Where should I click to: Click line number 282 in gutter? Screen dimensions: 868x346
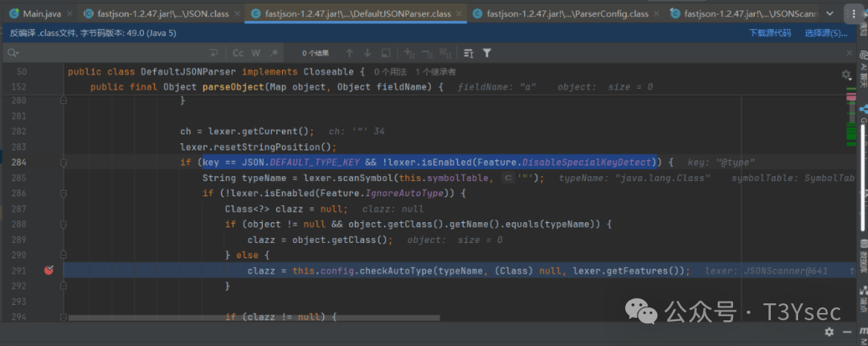pyautogui.click(x=18, y=131)
